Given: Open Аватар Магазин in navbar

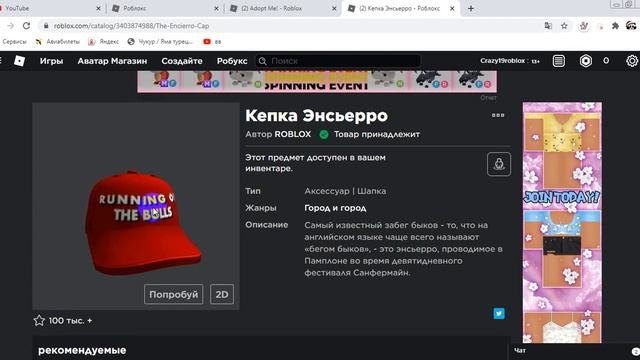Looking at the screenshot, I should tap(112, 61).
